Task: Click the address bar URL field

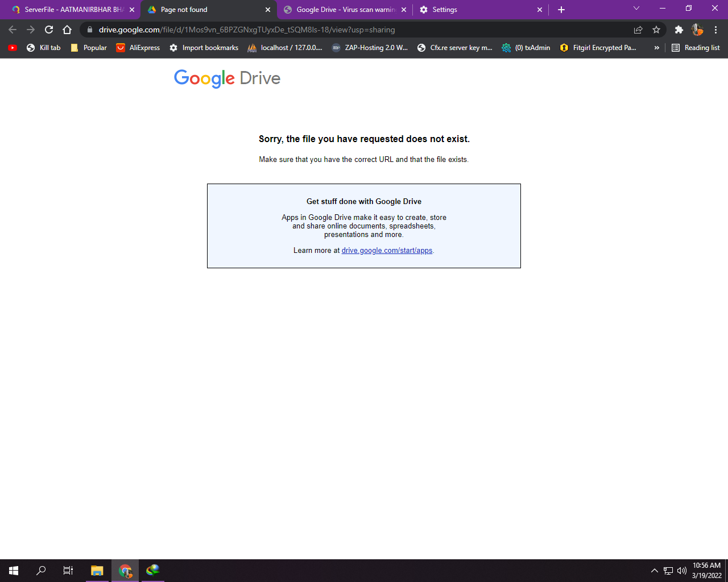Action: click(x=364, y=30)
